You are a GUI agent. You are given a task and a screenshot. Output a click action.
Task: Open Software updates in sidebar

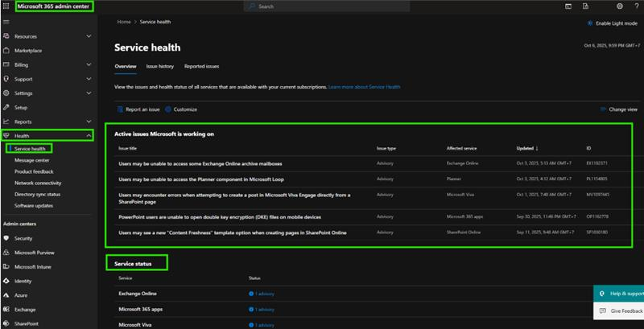34,205
